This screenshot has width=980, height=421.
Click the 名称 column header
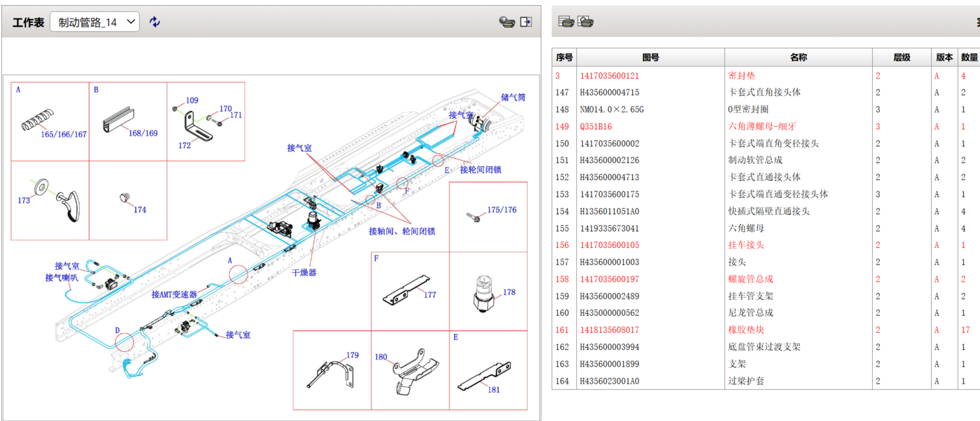click(798, 57)
